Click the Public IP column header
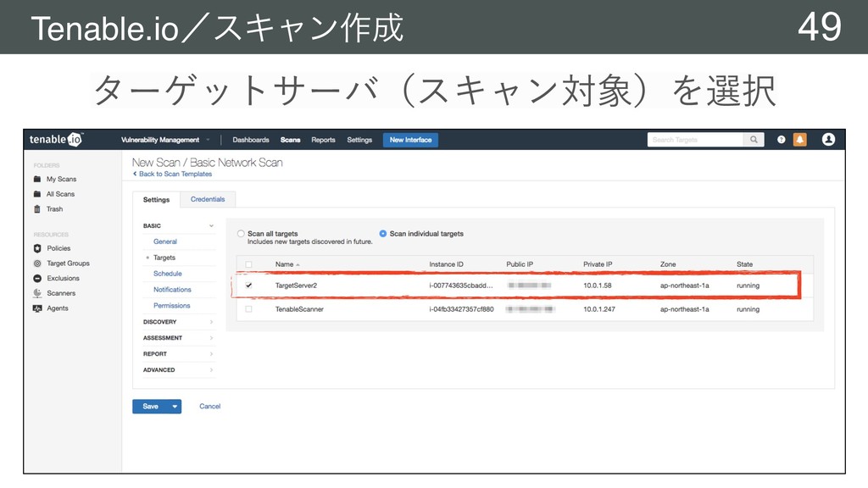868x488 pixels. click(520, 264)
